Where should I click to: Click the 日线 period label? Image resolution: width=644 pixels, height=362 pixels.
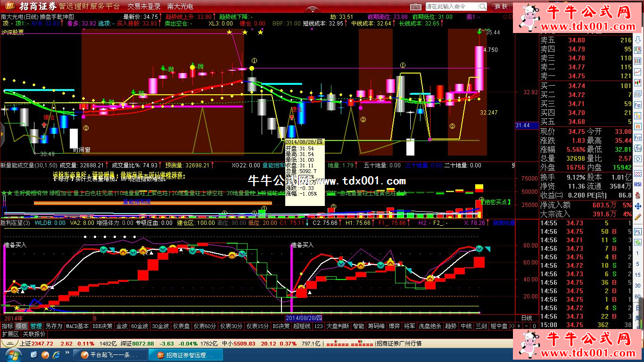[x=526, y=318]
